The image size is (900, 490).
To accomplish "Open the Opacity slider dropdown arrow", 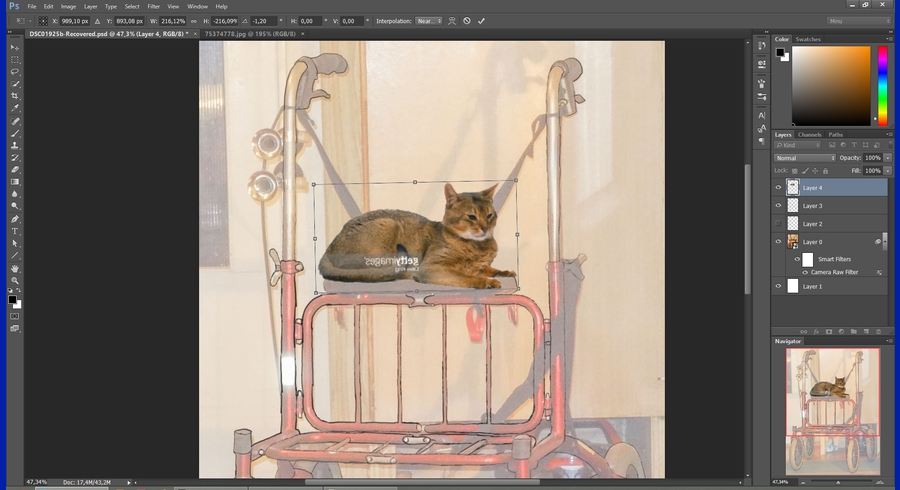I will (887, 158).
